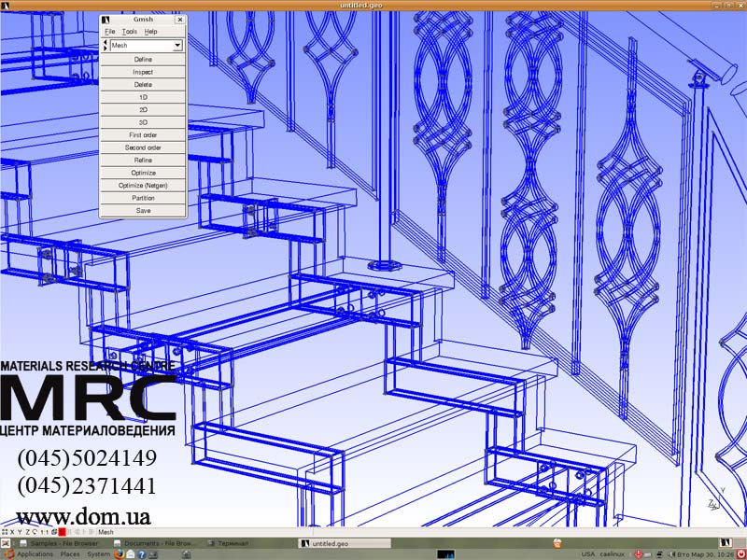Open the Help menu in Gmsh

[150, 32]
